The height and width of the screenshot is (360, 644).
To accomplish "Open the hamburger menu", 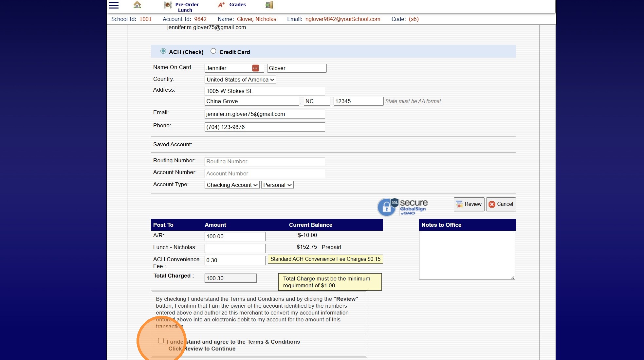I will [x=114, y=5].
